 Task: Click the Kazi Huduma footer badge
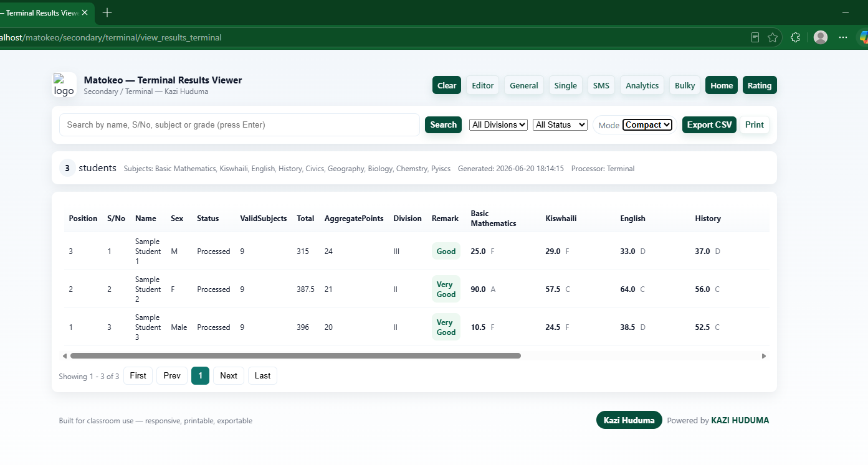click(x=629, y=420)
